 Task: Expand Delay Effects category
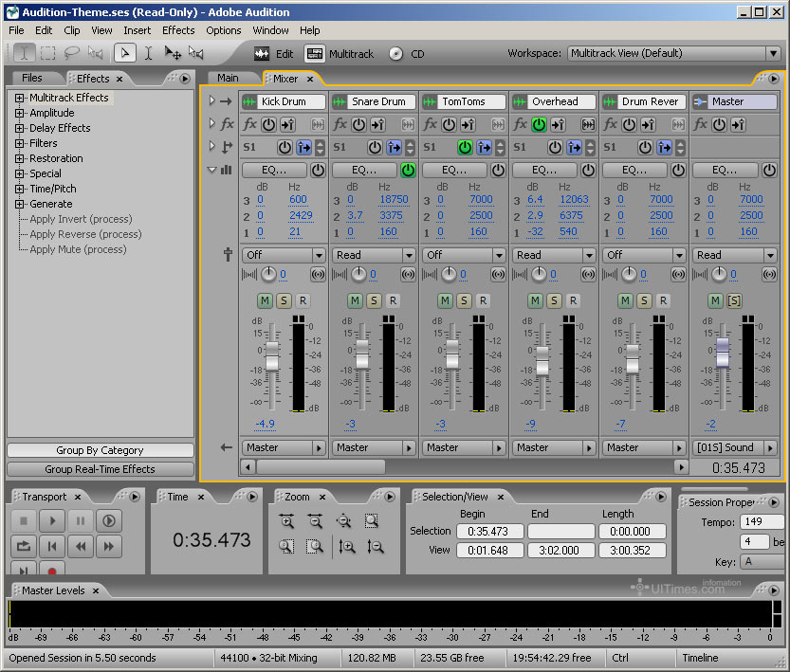tap(19, 128)
